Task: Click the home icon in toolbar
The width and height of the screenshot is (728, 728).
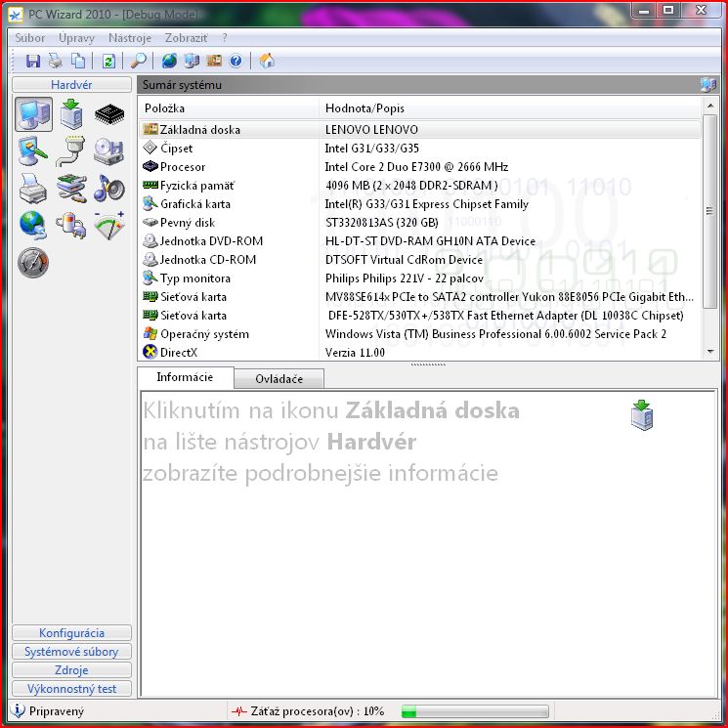Action: pyautogui.click(x=267, y=61)
